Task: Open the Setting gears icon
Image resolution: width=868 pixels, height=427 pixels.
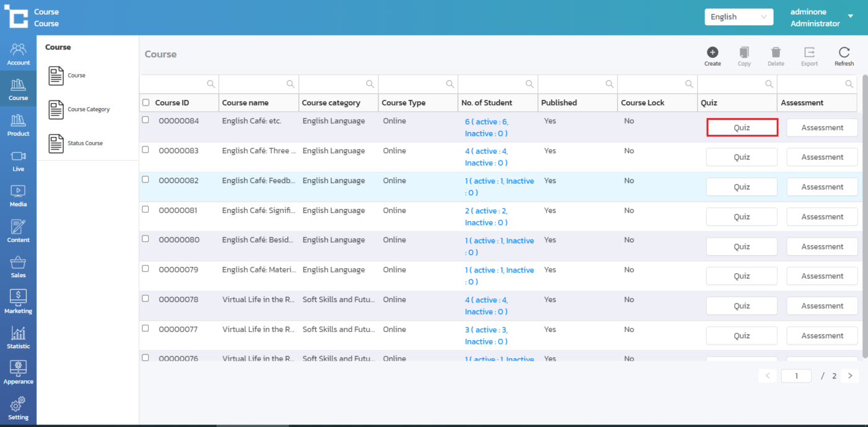Action: (18, 408)
